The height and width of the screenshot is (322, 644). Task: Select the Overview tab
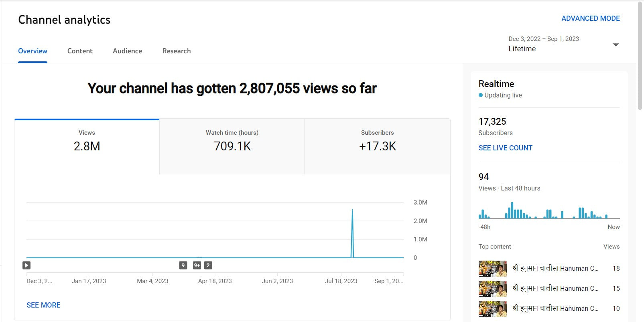[33, 51]
